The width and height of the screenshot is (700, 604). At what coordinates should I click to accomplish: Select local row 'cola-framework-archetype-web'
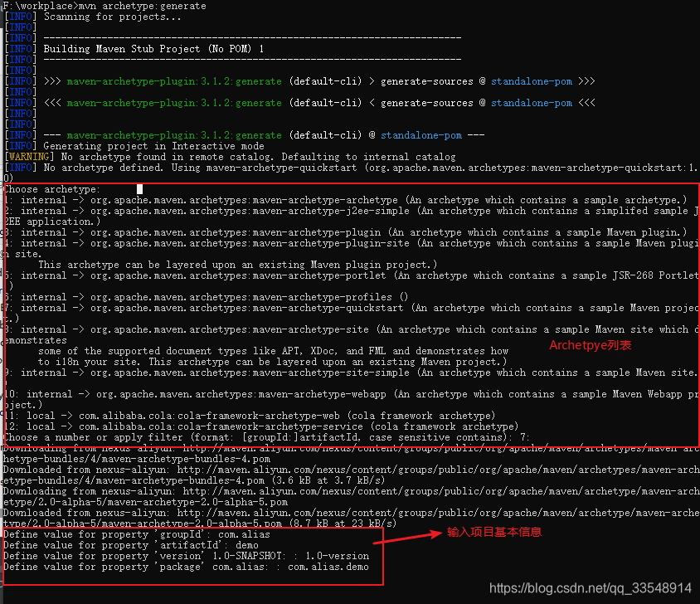250,416
